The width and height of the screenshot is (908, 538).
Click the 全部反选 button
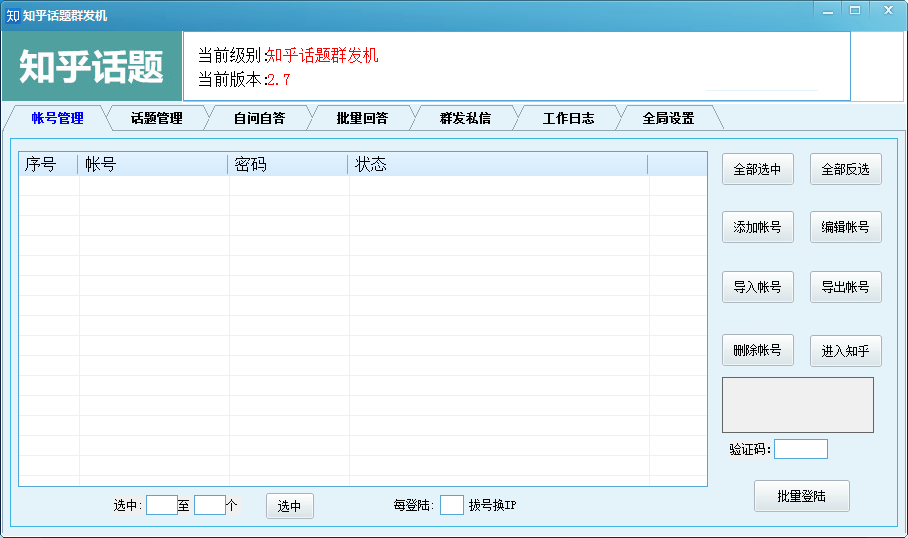845,169
